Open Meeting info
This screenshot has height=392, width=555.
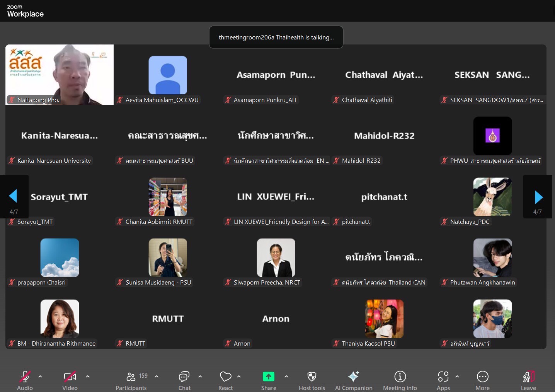point(400,377)
